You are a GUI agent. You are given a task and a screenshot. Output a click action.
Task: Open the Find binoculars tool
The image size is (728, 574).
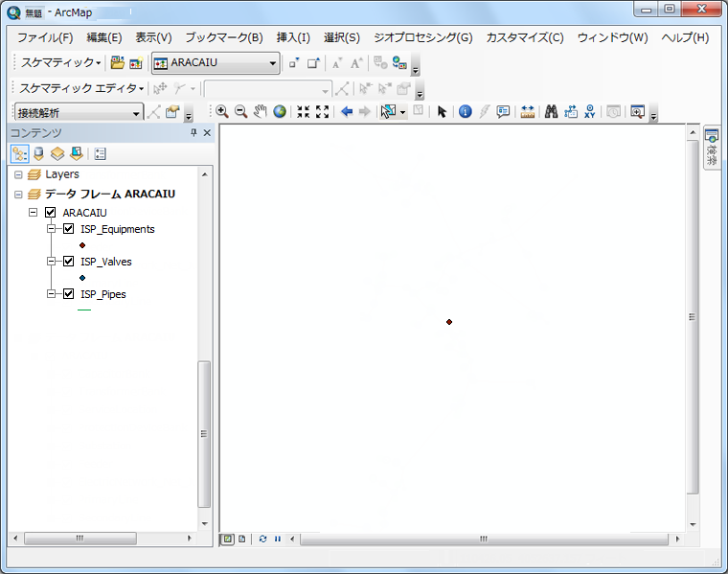[x=551, y=111]
